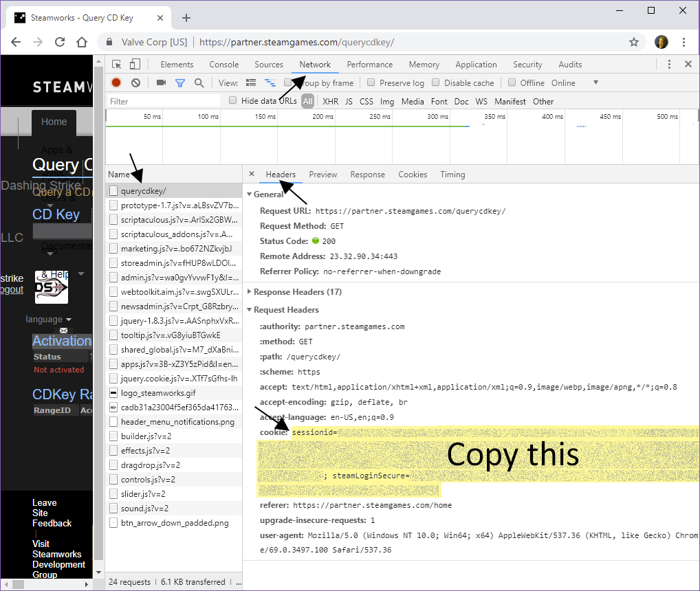Switch to large request rows view
Viewport: 700px width, 591px height.
pyautogui.click(x=251, y=82)
